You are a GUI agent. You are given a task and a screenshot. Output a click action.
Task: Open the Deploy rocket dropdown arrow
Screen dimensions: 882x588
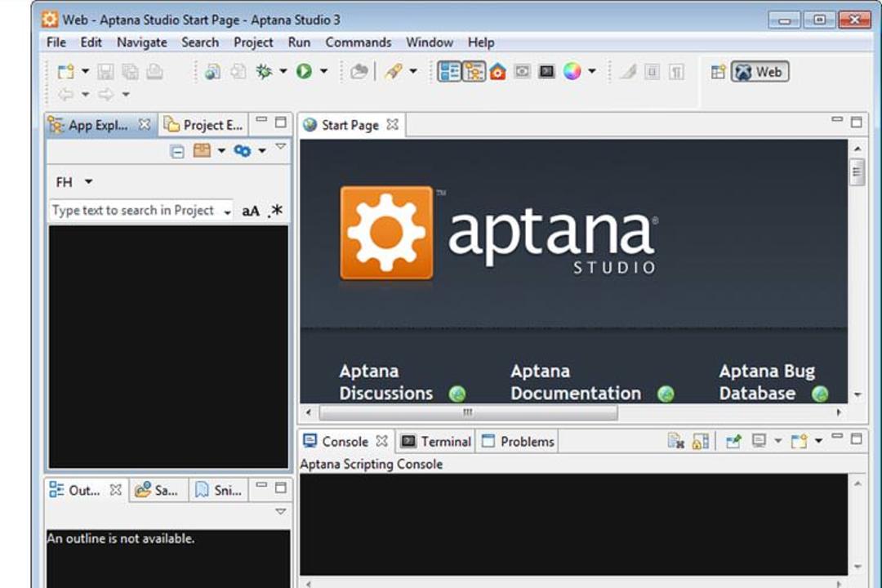[413, 72]
